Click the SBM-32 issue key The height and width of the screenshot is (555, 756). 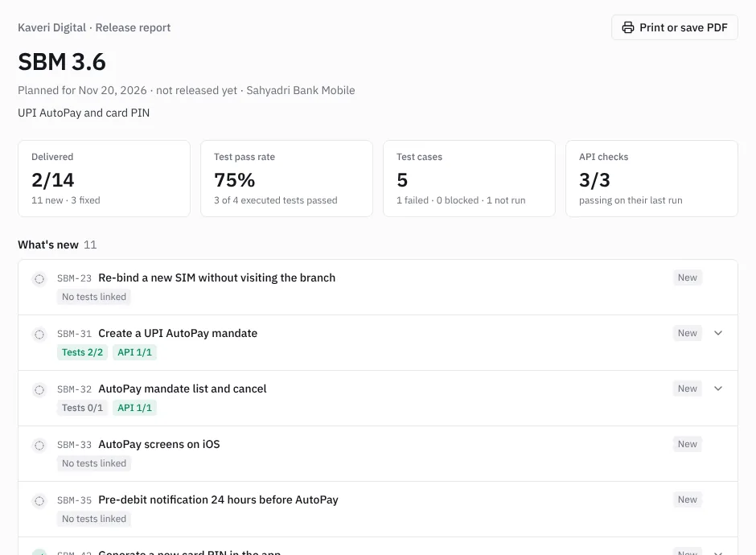[x=74, y=389]
